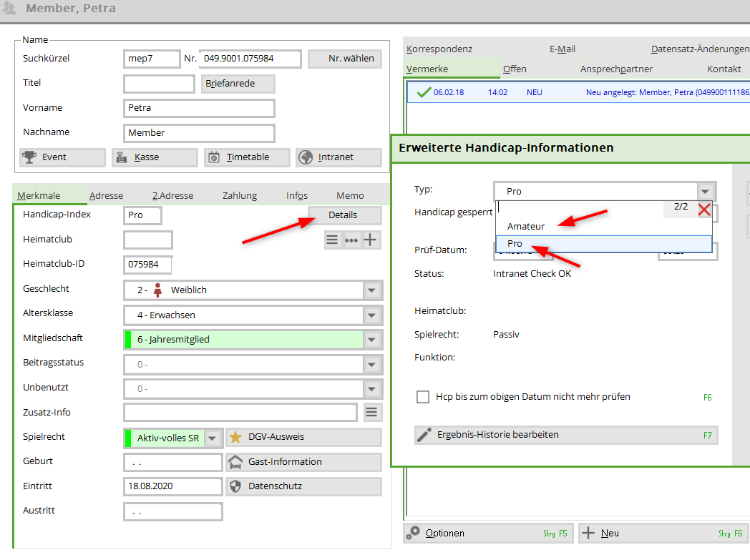Open DGV-Ausweis with the star icon
Screen dimensions: 750x560
(x=303, y=437)
